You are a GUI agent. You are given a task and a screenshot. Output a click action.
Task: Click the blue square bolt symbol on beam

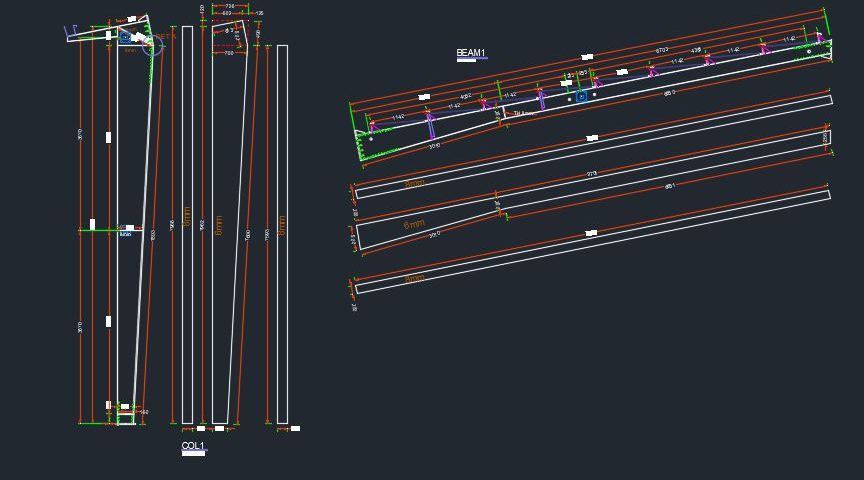581,97
